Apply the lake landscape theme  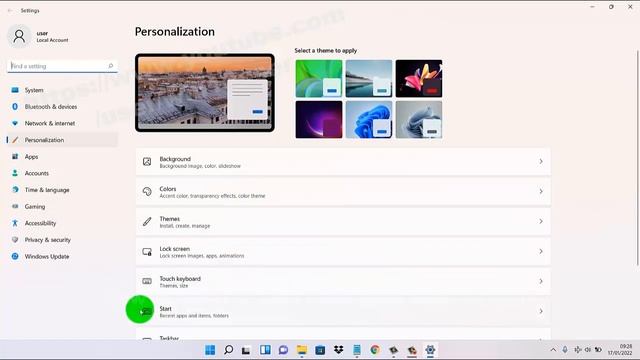point(369,78)
